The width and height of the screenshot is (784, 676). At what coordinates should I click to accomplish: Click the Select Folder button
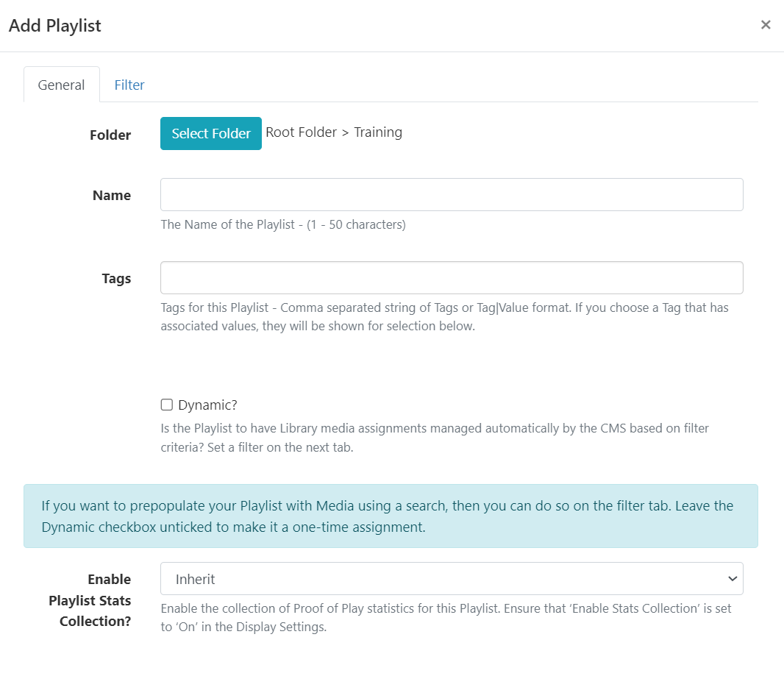pos(211,134)
